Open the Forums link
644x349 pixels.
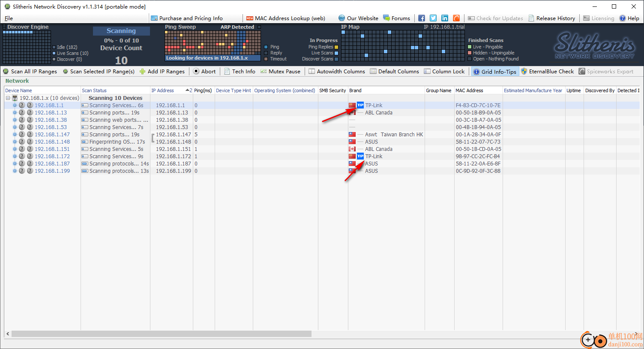(x=397, y=18)
